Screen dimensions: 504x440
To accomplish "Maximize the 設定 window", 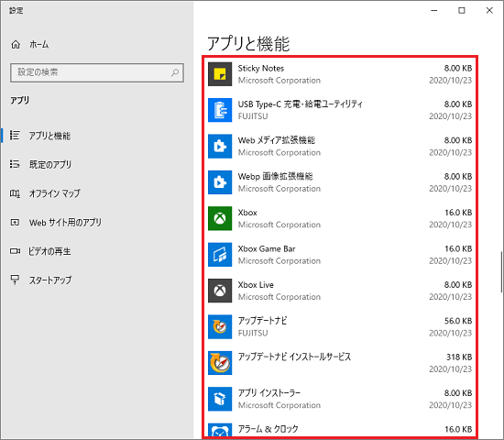I will click(x=462, y=11).
